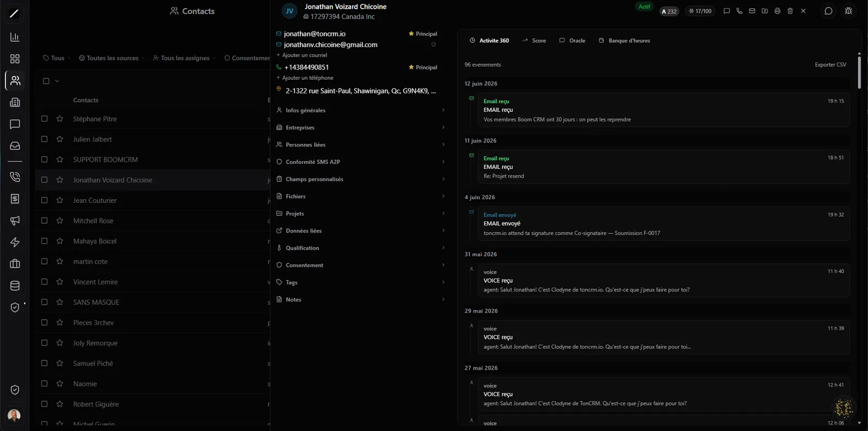Image resolution: width=868 pixels, height=431 pixels.
Task: Click the sparkle assistant icon bottom right
Action: pos(844,407)
